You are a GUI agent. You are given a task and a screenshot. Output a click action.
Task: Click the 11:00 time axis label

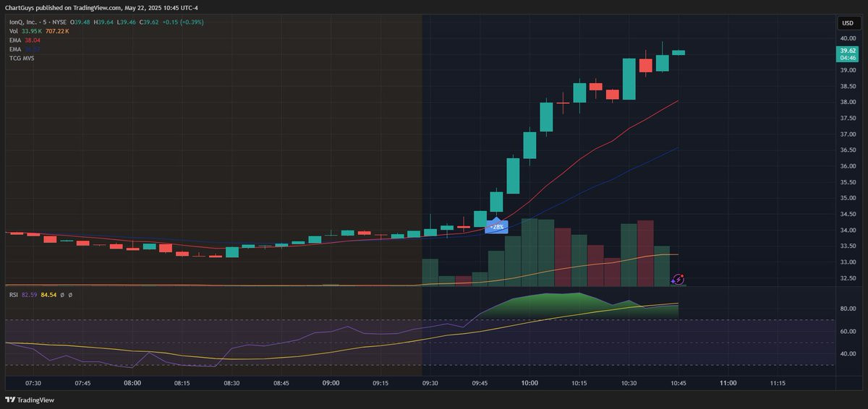(x=728, y=383)
